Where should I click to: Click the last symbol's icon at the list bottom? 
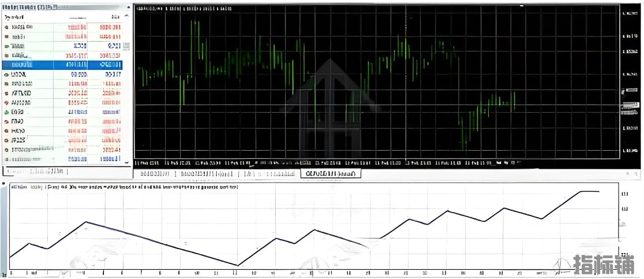[x=6, y=159]
